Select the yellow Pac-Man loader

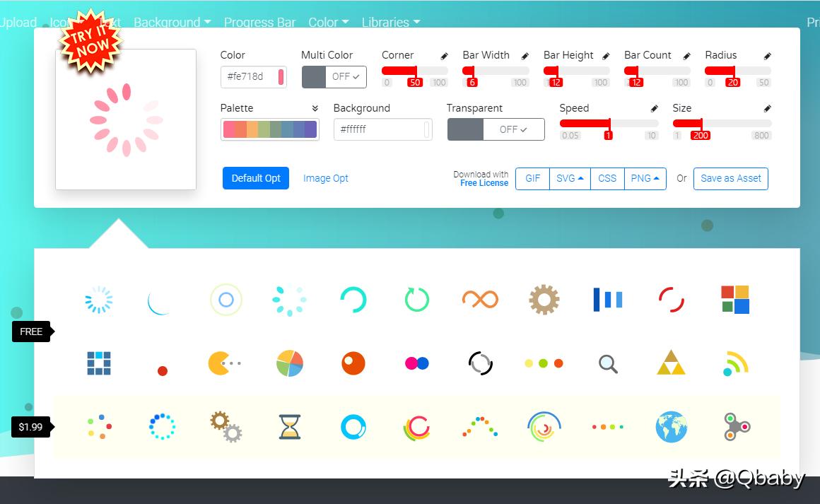tap(224, 363)
